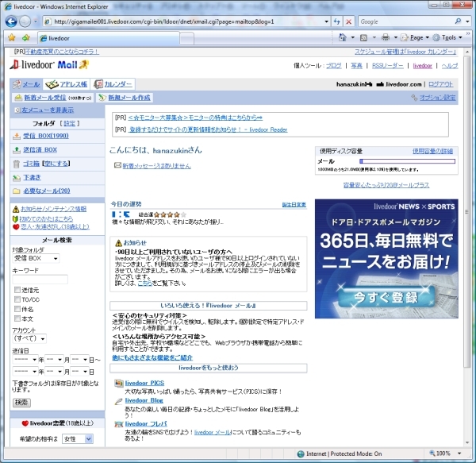Image resolution: width=476 pixels, height=463 pixels.
Task: Switch to the アドレス帳 tab
Action: pos(67,84)
